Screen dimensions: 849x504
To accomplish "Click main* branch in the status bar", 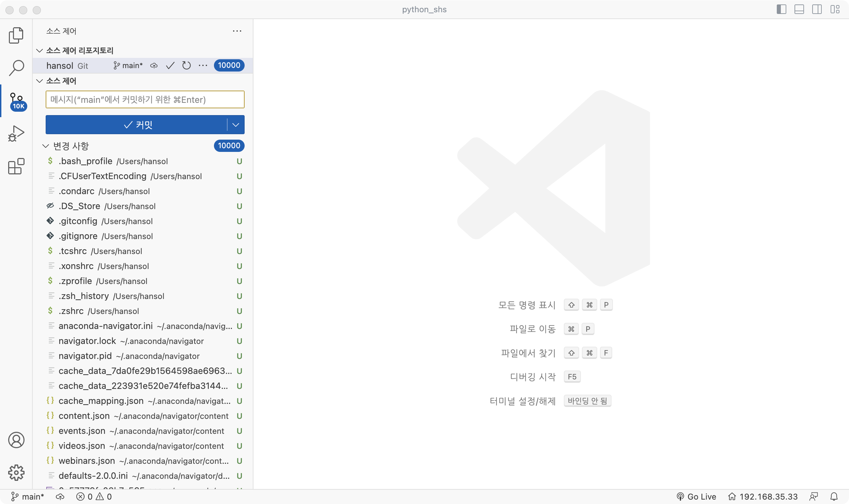I will (x=28, y=497).
